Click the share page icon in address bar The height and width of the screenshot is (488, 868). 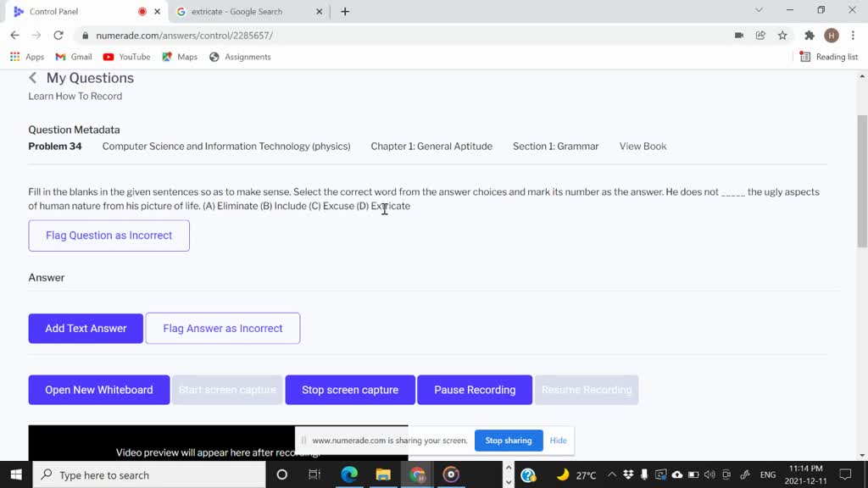760,36
